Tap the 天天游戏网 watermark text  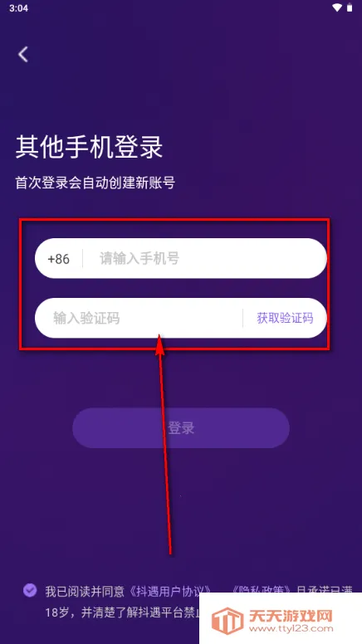291,615
